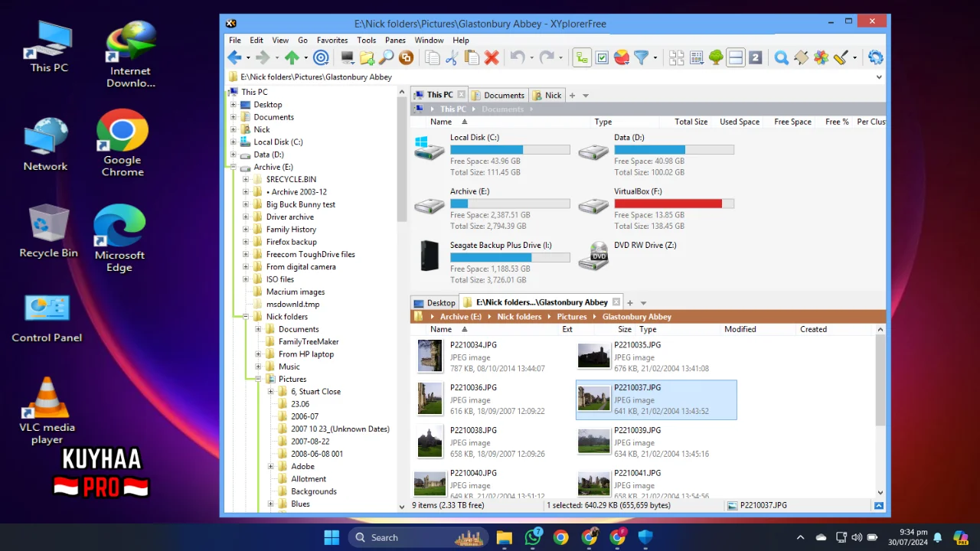
Task: Expand the Family History folder node
Action: (246, 230)
